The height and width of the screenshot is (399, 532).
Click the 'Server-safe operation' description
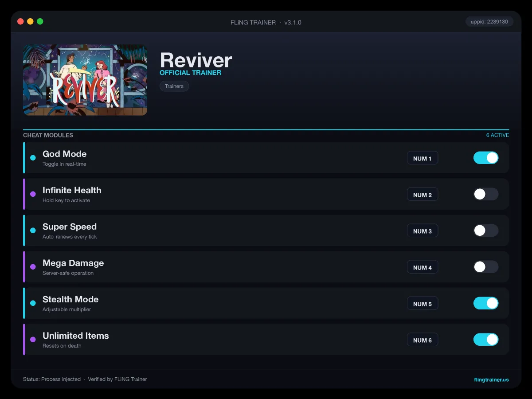tap(68, 273)
